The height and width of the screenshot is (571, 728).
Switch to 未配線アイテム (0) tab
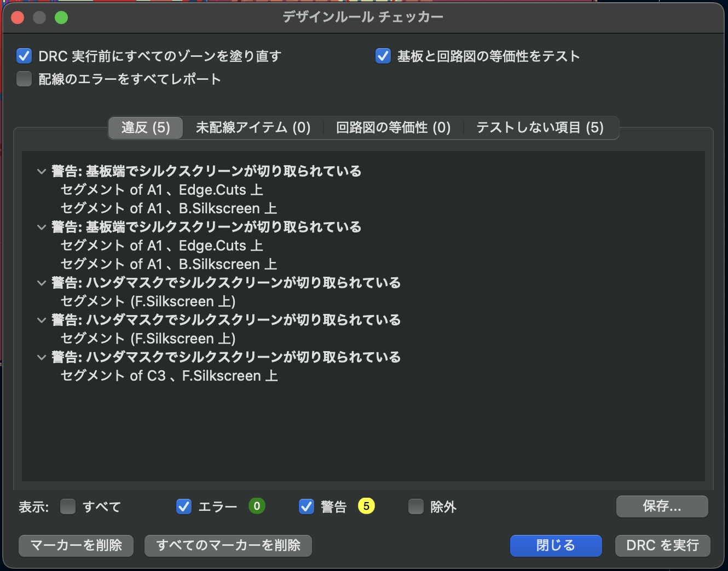pos(253,127)
